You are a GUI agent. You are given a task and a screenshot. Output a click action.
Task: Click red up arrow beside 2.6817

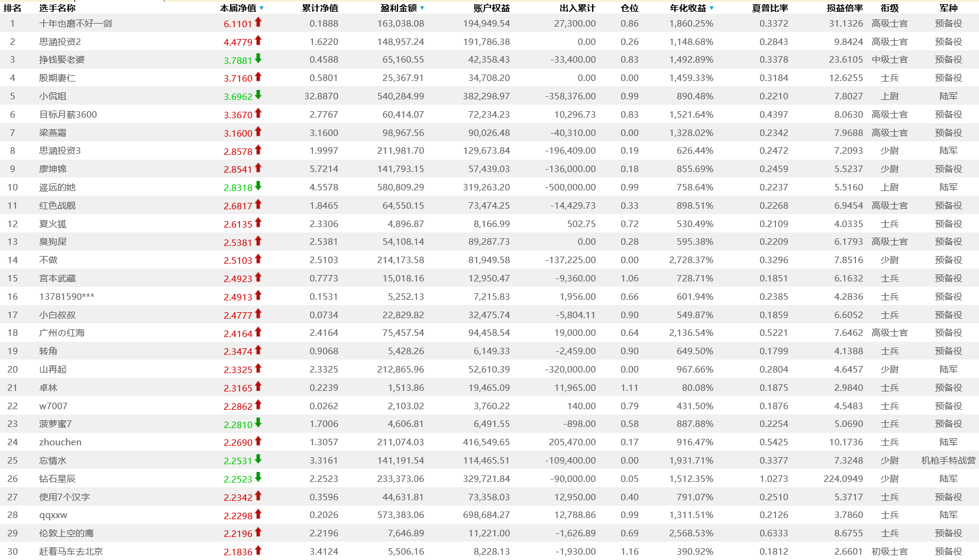click(x=258, y=205)
